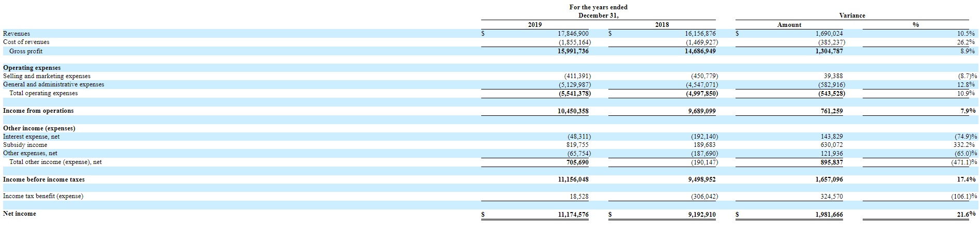Viewport: 980px width, 225px height.
Task: Select the Income tax benefit (expense) label
Action: coord(43,196)
